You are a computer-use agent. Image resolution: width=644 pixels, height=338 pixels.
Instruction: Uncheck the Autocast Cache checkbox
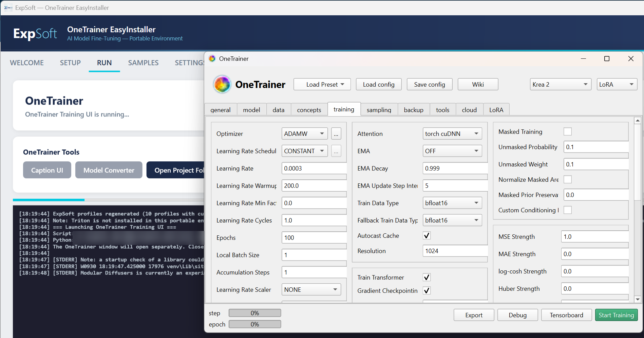427,235
